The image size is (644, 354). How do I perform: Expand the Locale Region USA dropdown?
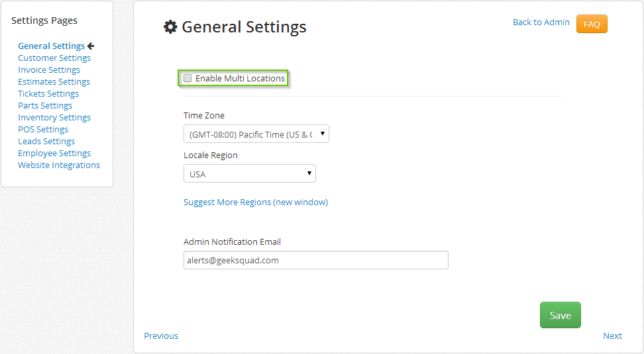[250, 173]
